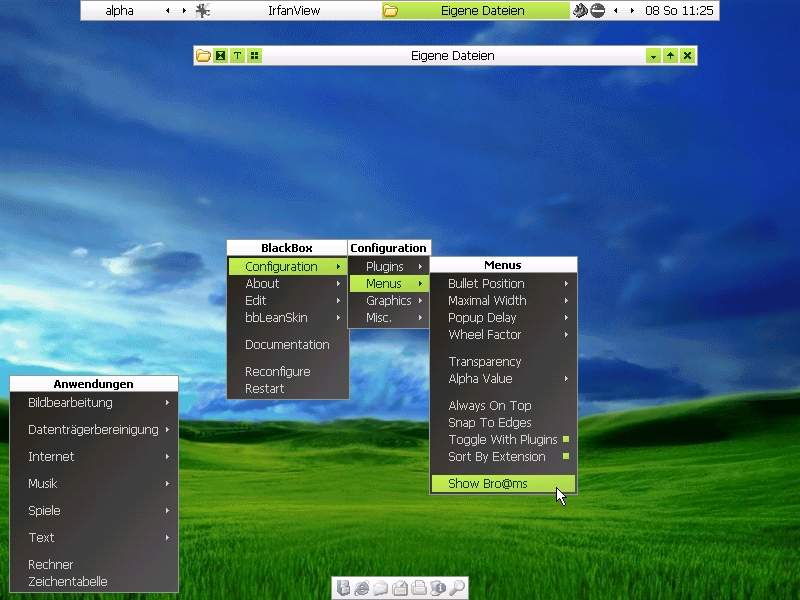
Task: Click the magnifying glass search dock icon
Action: (x=457, y=588)
